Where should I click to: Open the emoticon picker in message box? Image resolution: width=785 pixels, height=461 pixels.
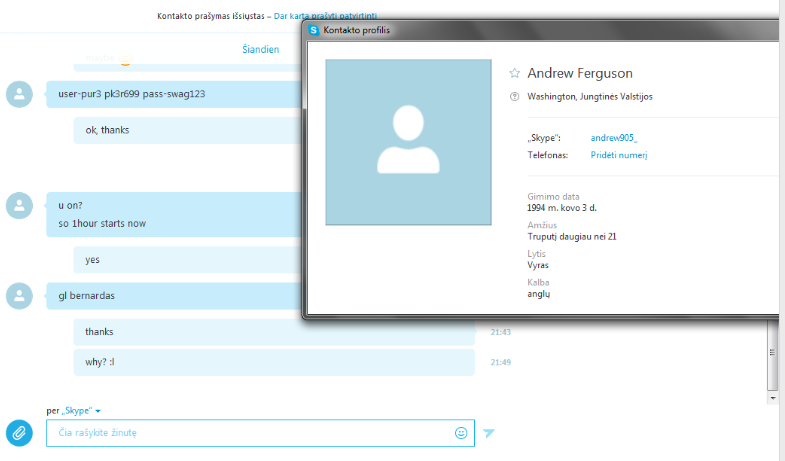click(461, 433)
